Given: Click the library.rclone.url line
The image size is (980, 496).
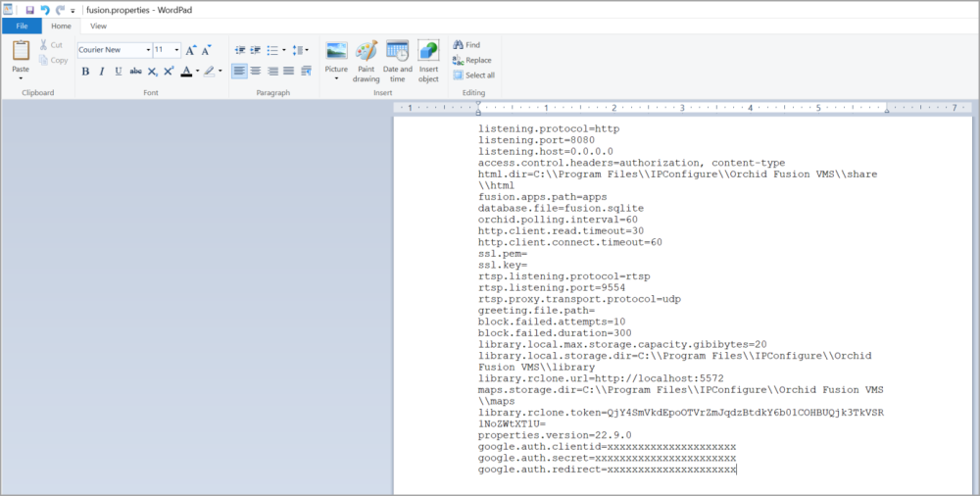Looking at the screenshot, I should (x=601, y=378).
